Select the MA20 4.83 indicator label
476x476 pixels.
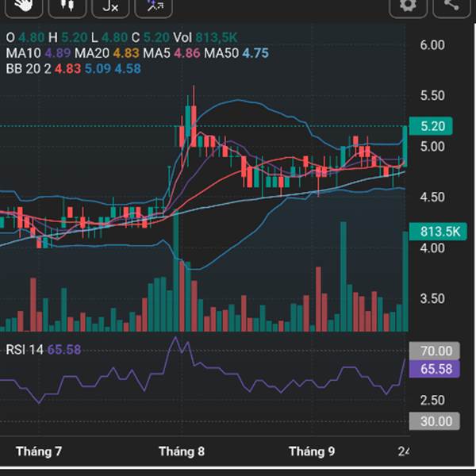[x=107, y=53]
